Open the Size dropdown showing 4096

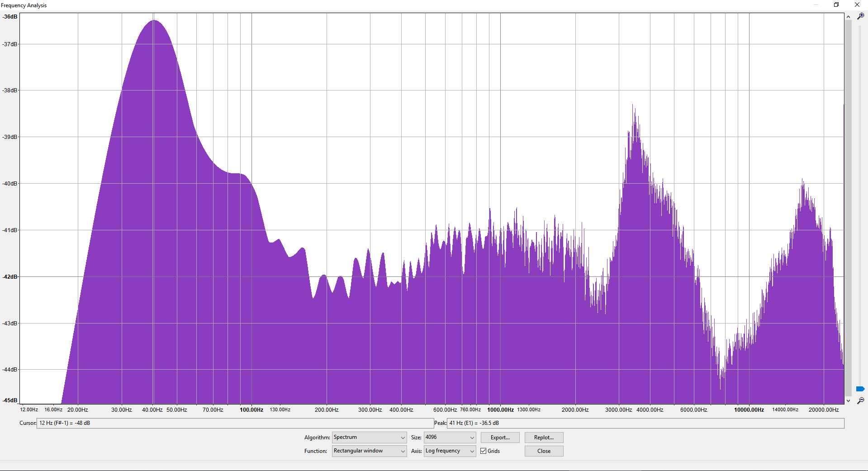[450, 438]
